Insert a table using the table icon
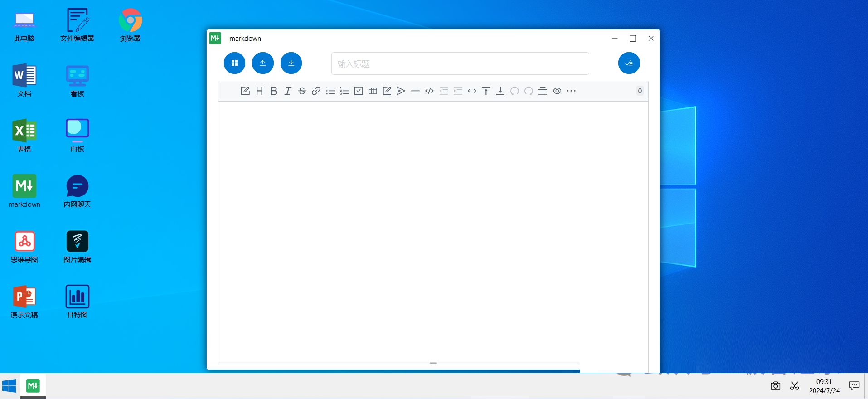The image size is (868, 399). pos(373,91)
